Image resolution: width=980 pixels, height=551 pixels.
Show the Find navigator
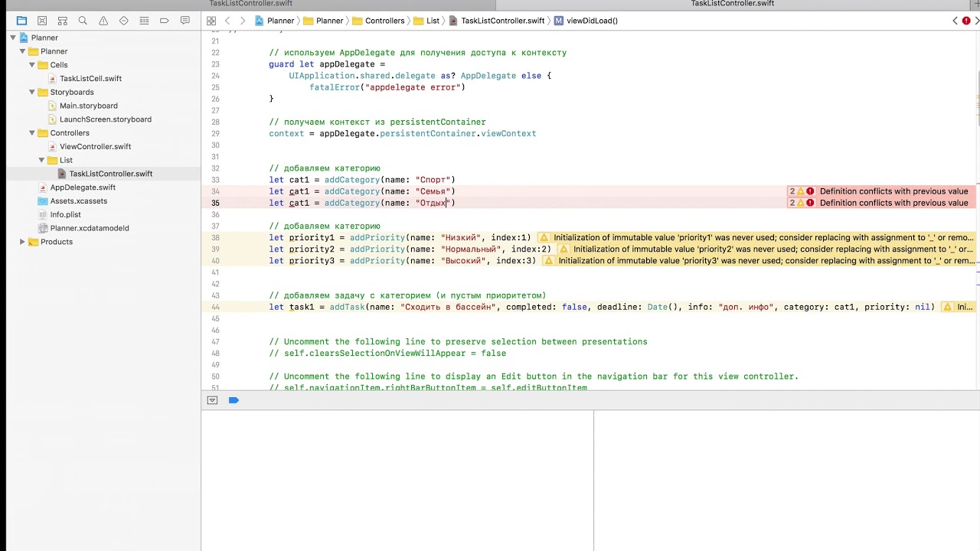(83, 21)
